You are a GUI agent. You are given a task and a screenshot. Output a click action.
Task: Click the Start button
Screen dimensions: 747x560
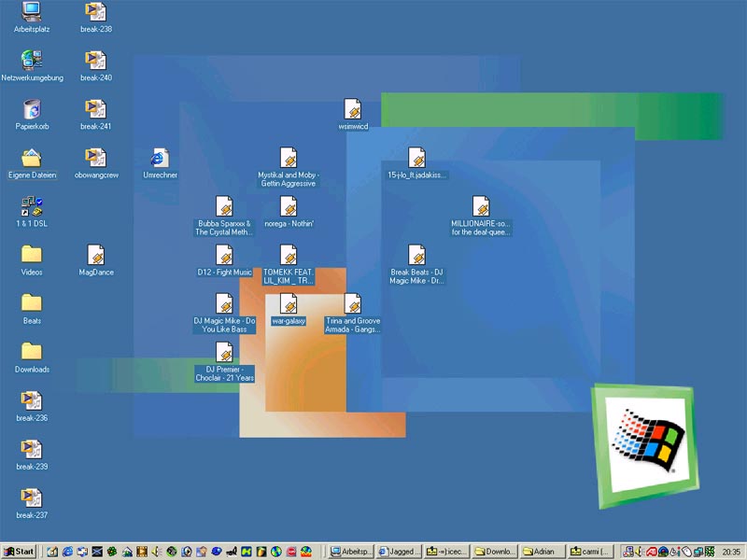pyautogui.click(x=19, y=552)
